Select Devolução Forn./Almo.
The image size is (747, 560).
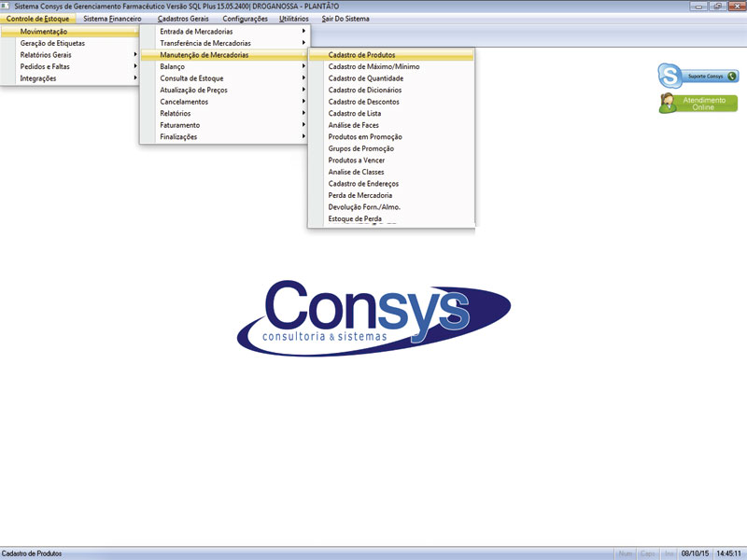(391, 207)
